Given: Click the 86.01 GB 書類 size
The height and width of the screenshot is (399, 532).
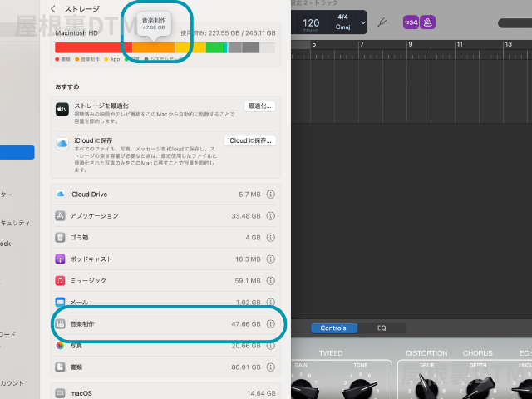Looking at the screenshot, I should 246,367.
